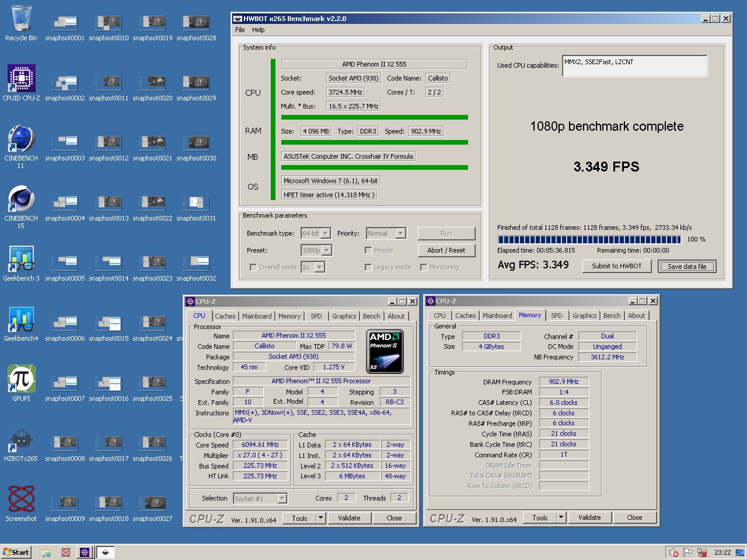747x560 pixels.
Task: Click the HWBOT x265 taskbar button
Action: (x=105, y=552)
